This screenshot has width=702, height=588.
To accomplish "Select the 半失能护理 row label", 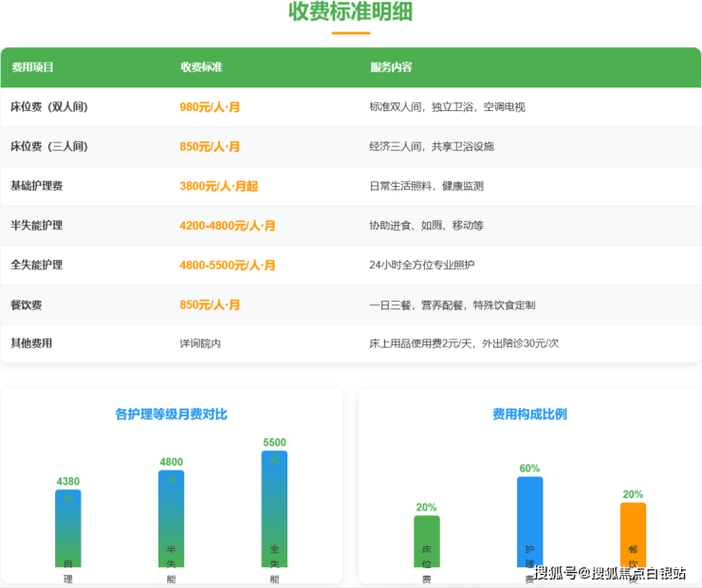I will [36, 226].
